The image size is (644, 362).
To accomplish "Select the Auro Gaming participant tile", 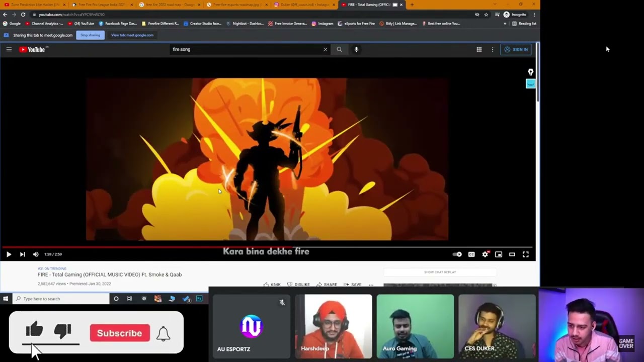I will [415, 326].
